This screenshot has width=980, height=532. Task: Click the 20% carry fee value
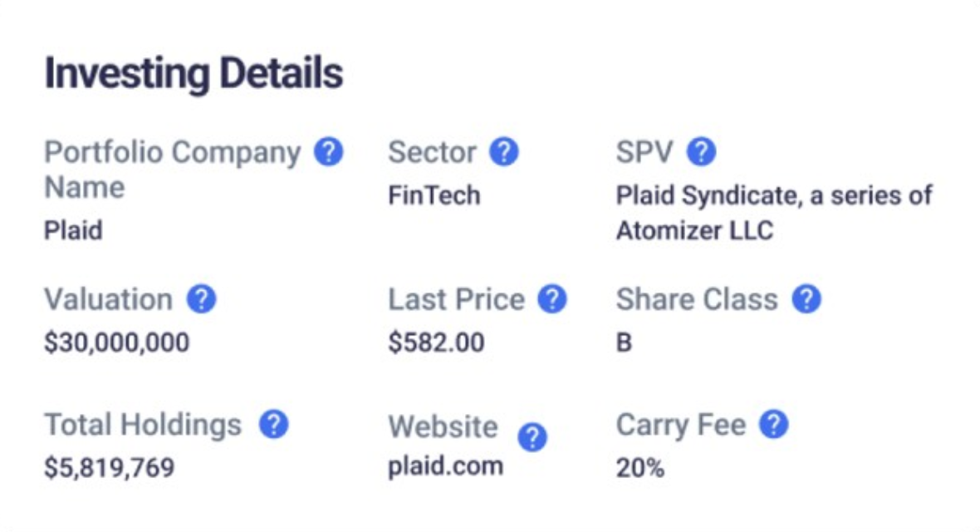[639, 467]
